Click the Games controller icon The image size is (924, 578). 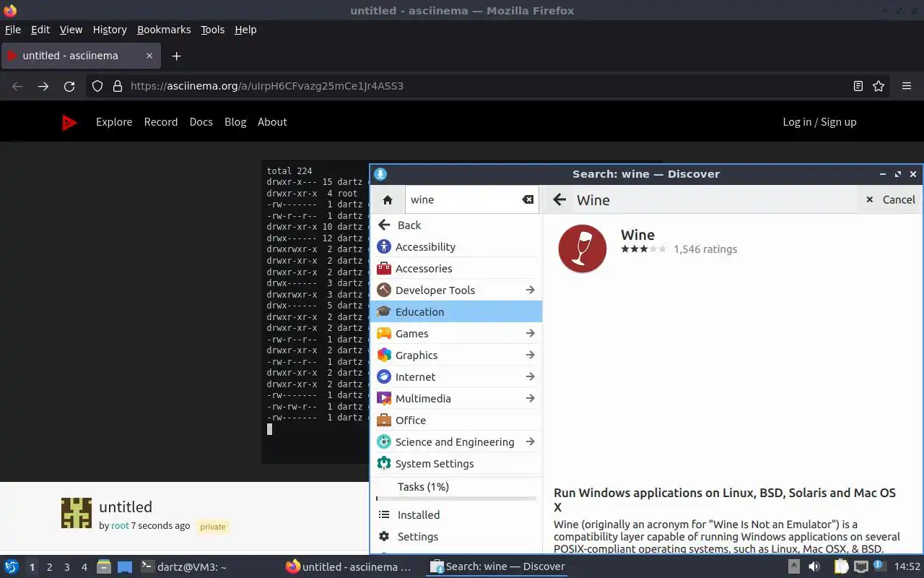384,334
